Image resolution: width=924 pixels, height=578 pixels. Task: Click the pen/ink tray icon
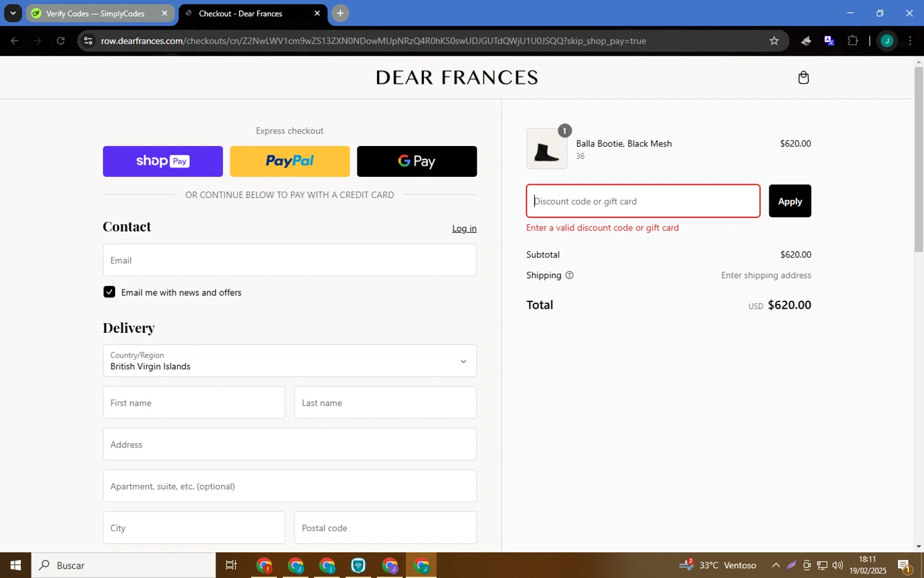(792, 565)
